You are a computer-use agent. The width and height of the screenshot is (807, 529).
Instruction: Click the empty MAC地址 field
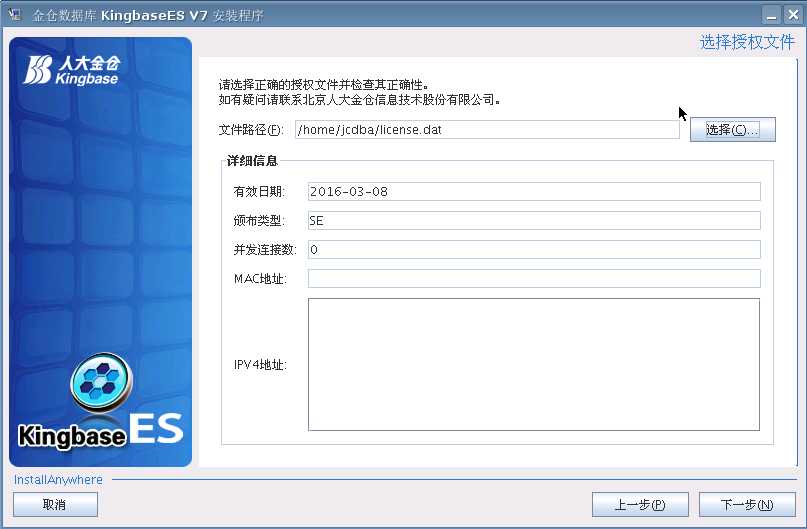[534, 279]
